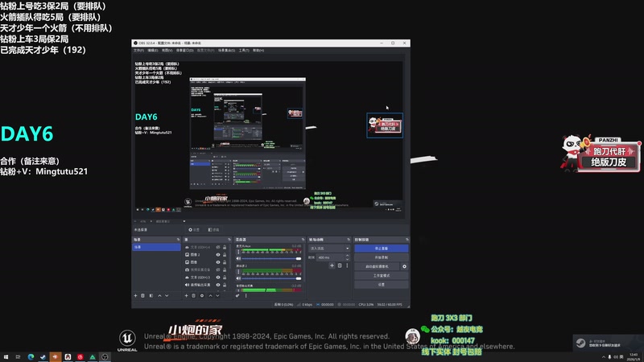Move source down with the 源 panel down arrow
644x362 pixels.
coord(217,295)
